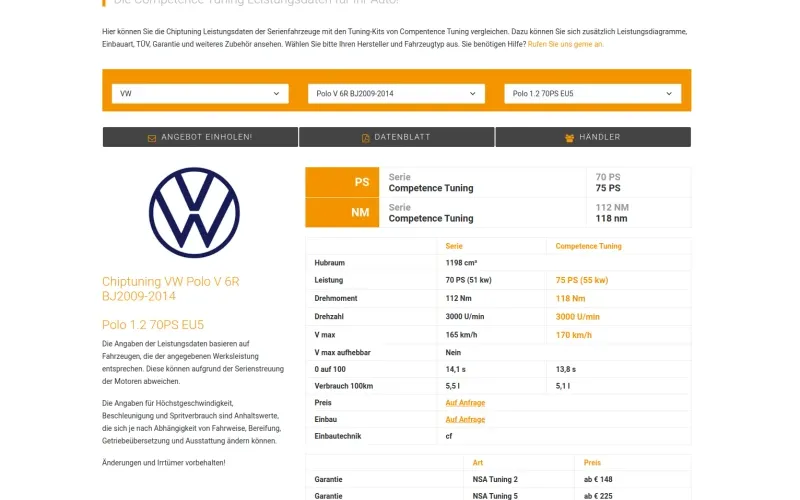Image resolution: width=800 pixels, height=500 pixels.
Task: Click the 'ab € 148' price
Action: click(598, 480)
